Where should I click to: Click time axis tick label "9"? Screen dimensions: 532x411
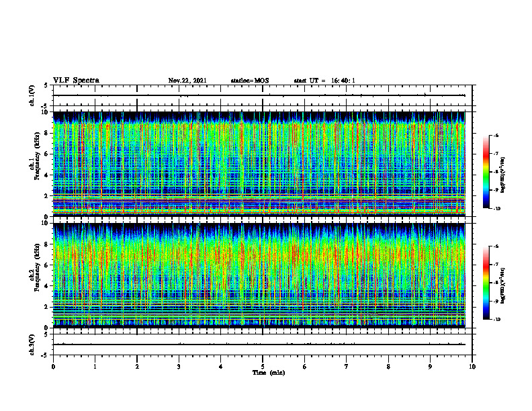pos(430,367)
